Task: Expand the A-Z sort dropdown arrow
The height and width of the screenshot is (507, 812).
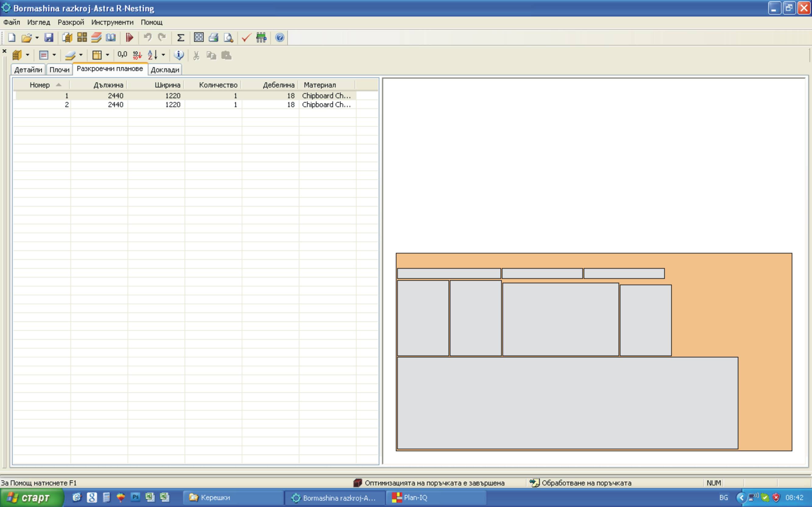Action: [x=164, y=55]
